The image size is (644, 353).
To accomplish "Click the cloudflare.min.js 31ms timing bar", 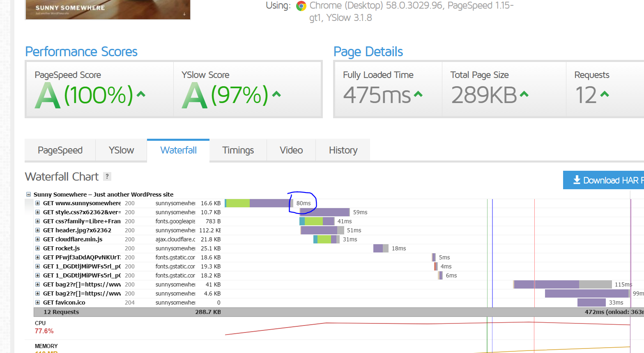I will coord(327,239).
